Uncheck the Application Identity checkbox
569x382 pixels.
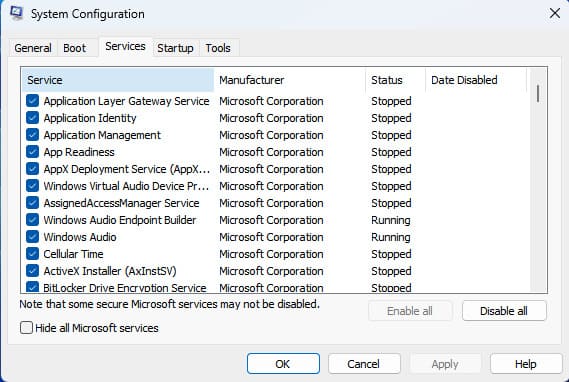[32, 118]
